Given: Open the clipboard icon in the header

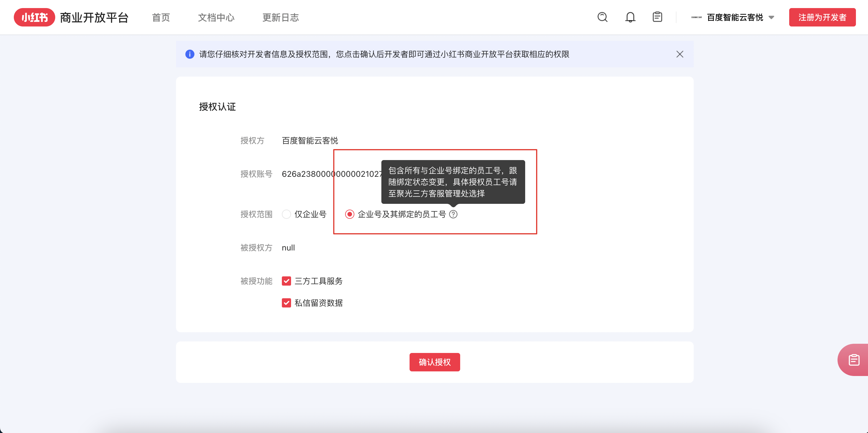Looking at the screenshot, I should pos(657,17).
